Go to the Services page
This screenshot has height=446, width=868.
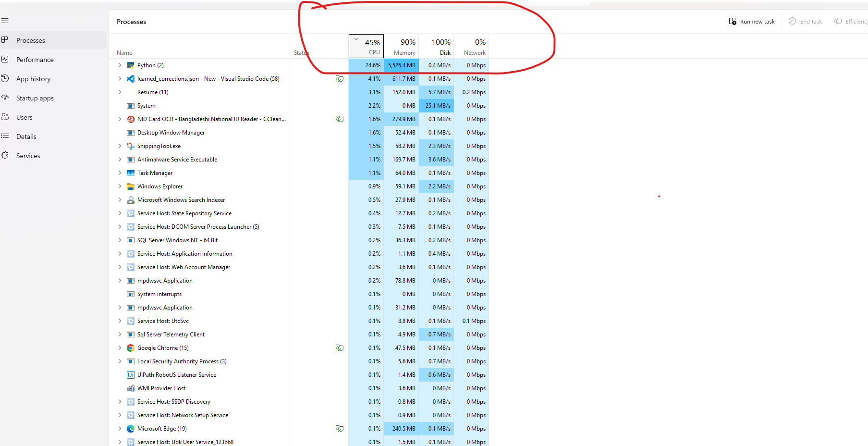click(x=28, y=156)
